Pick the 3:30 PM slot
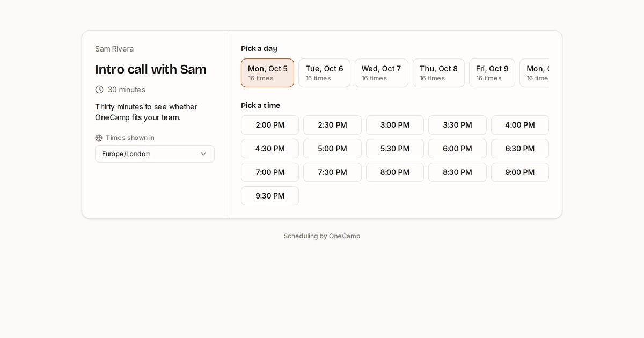The height and width of the screenshot is (338, 644). [x=457, y=125]
